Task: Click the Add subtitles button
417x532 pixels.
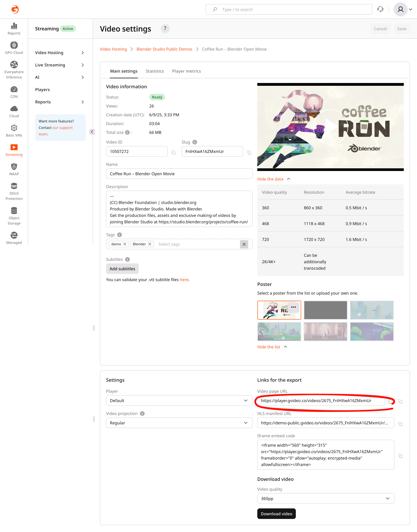Action: (122, 268)
